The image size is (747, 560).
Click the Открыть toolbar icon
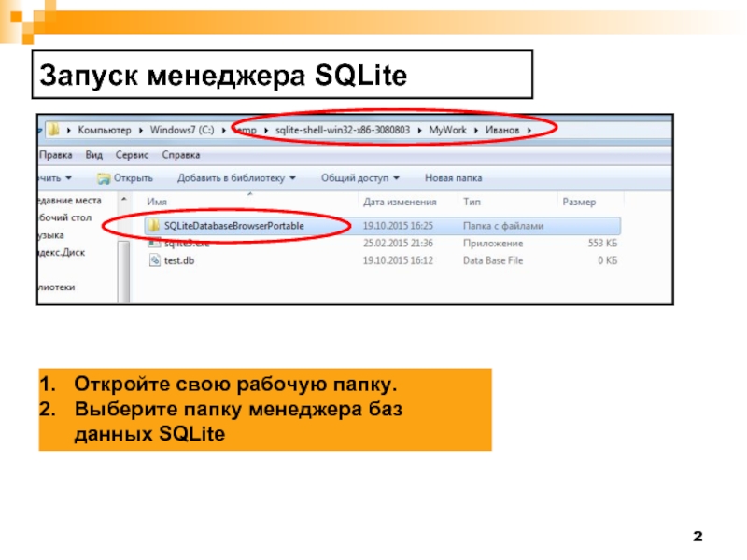point(104,178)
